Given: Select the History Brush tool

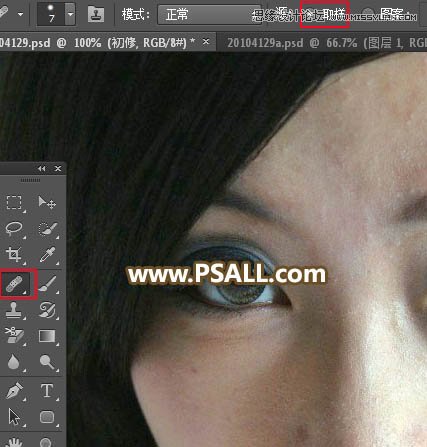Looking at the screenshot, I should tap(48, 310).
